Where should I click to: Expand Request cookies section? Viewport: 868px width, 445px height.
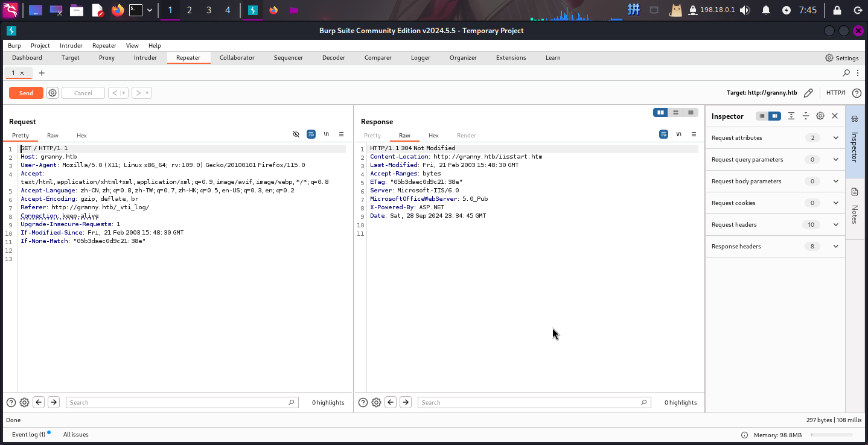point(775,203)
